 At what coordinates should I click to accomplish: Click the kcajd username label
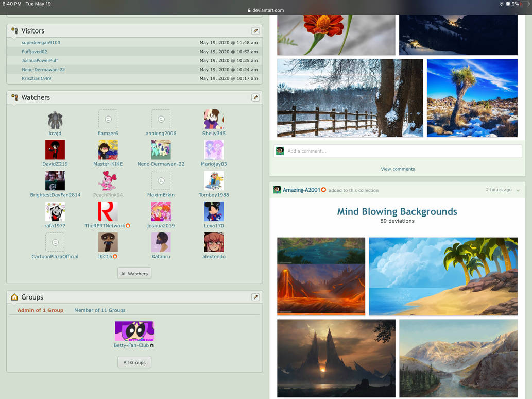tap(55, 134)
